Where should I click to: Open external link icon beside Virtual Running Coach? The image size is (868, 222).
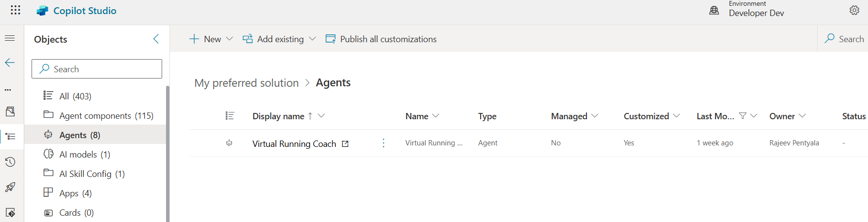(x=345, y=144)
